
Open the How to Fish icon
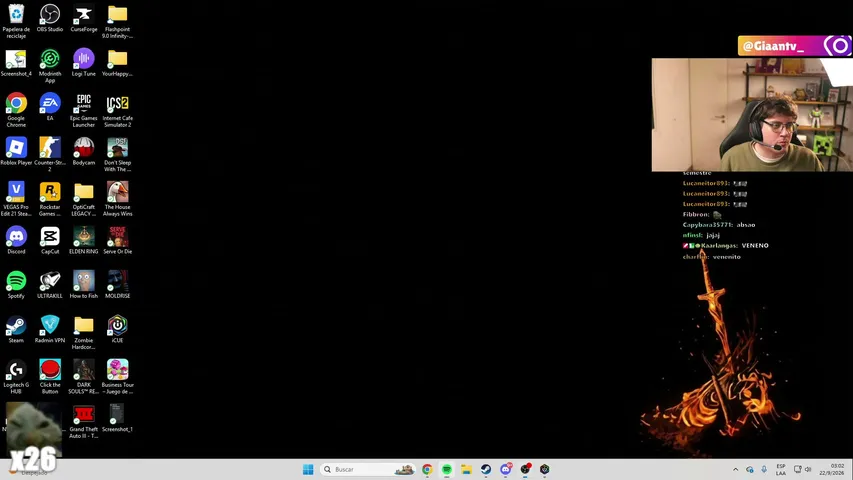click(84, 285)
